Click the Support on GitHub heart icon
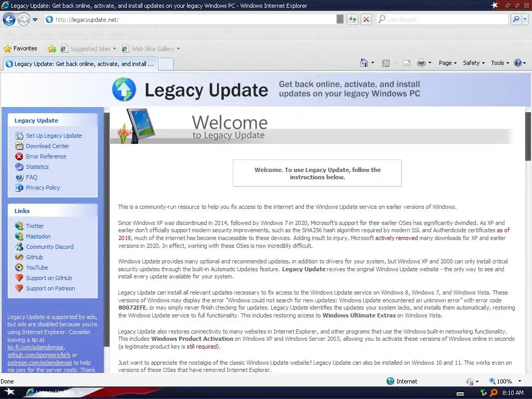 coord(19,278)
